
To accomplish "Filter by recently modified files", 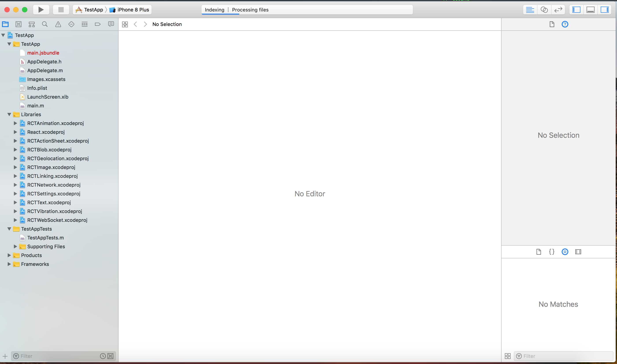I will 103,356.
